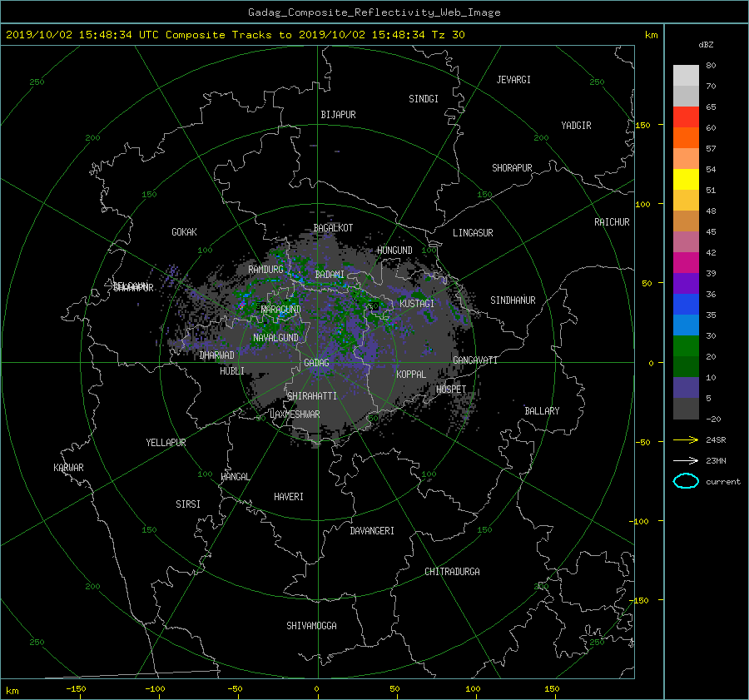Click the RAMDURG city label
749x700 pixels.
(265, 270)
